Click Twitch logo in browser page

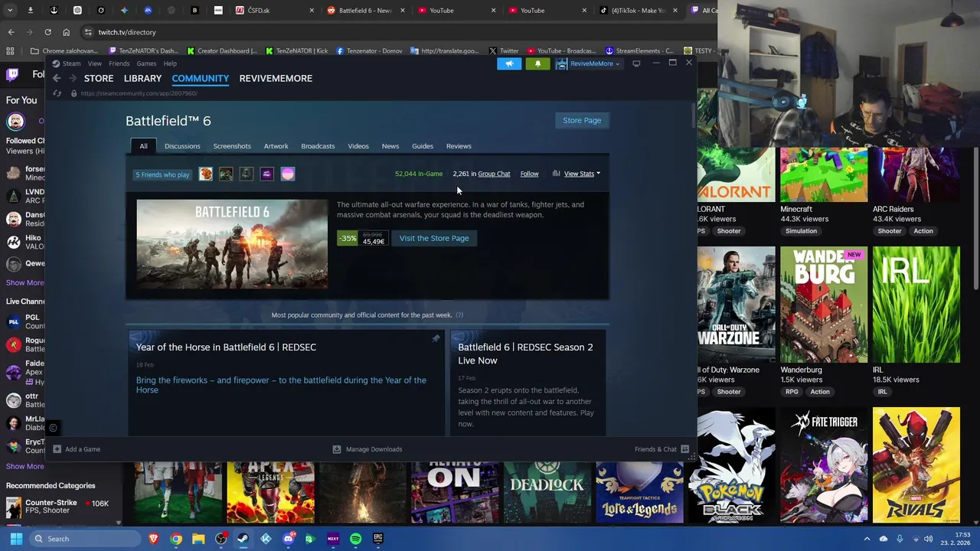(12, 74)
